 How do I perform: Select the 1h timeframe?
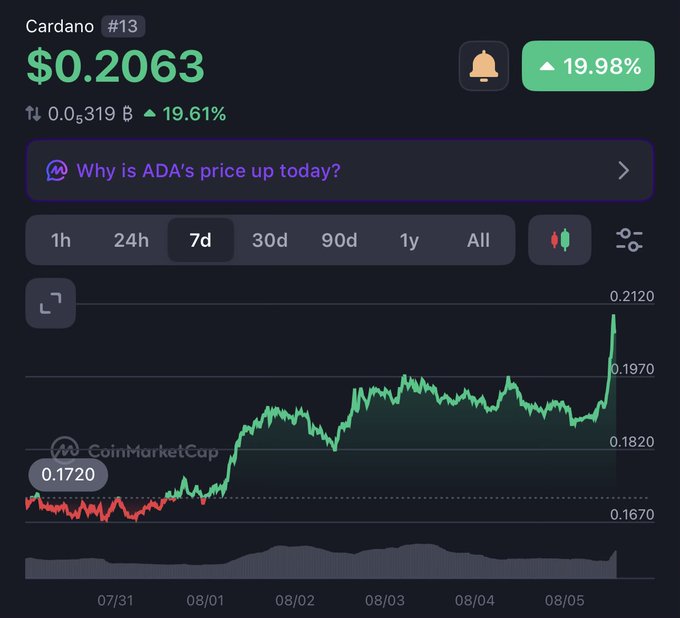point(61,240)
